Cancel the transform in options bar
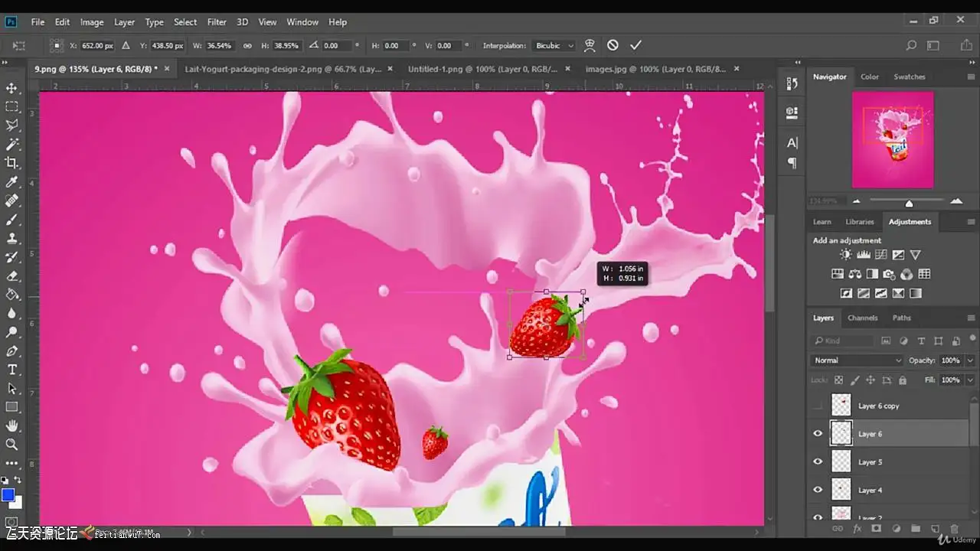The width and height of the screenshot is (980, 551). pos(612,45)
